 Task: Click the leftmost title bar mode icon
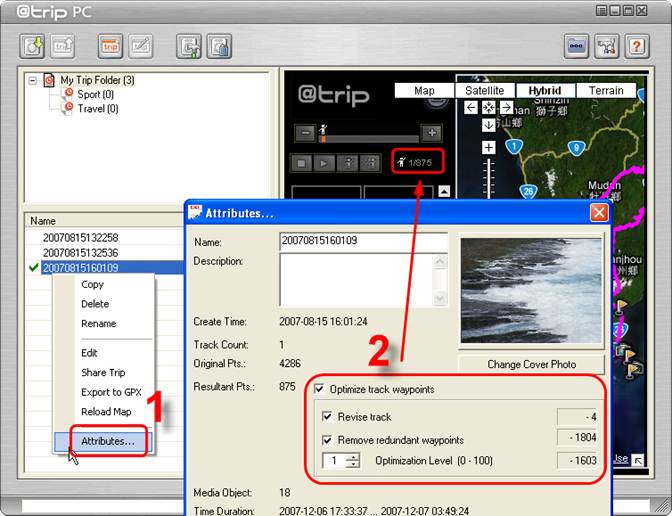click(x=602, y=10)
